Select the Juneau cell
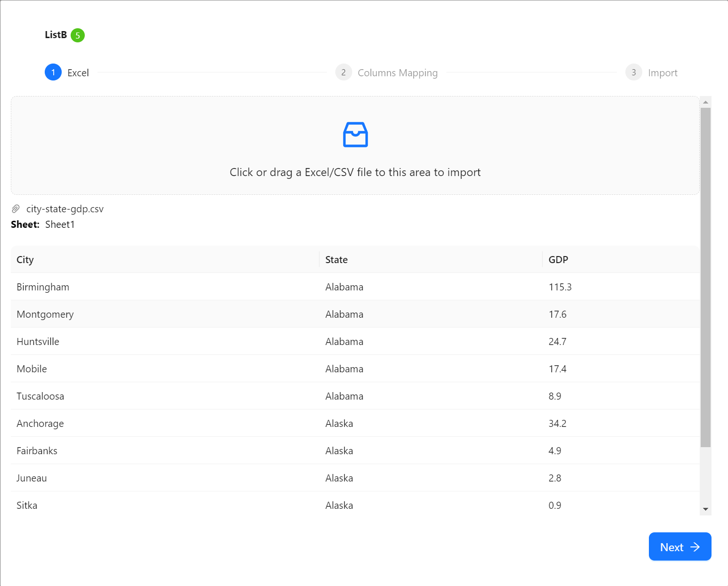 pyautogui.click(x=165, y=478)
